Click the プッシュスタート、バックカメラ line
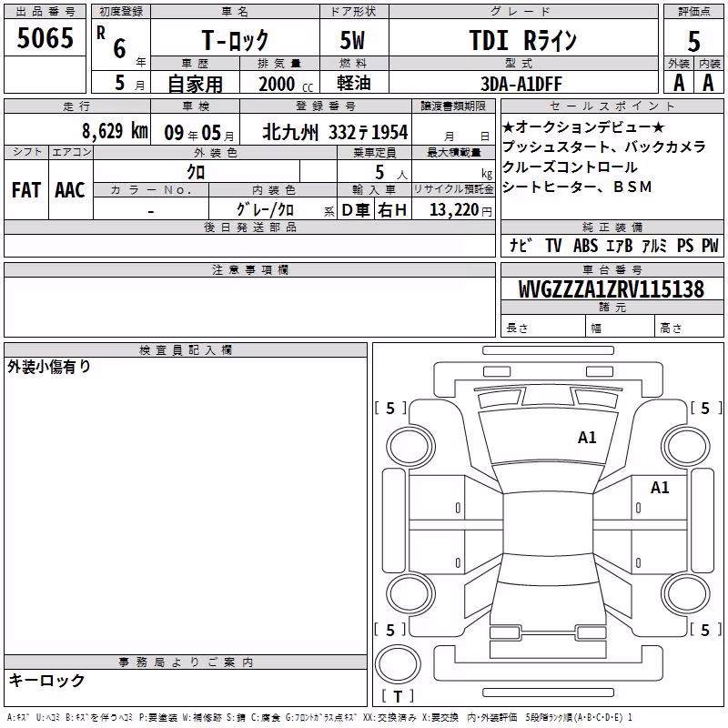Viewport: 728px width, 728px height. click(x=604, y=147)
